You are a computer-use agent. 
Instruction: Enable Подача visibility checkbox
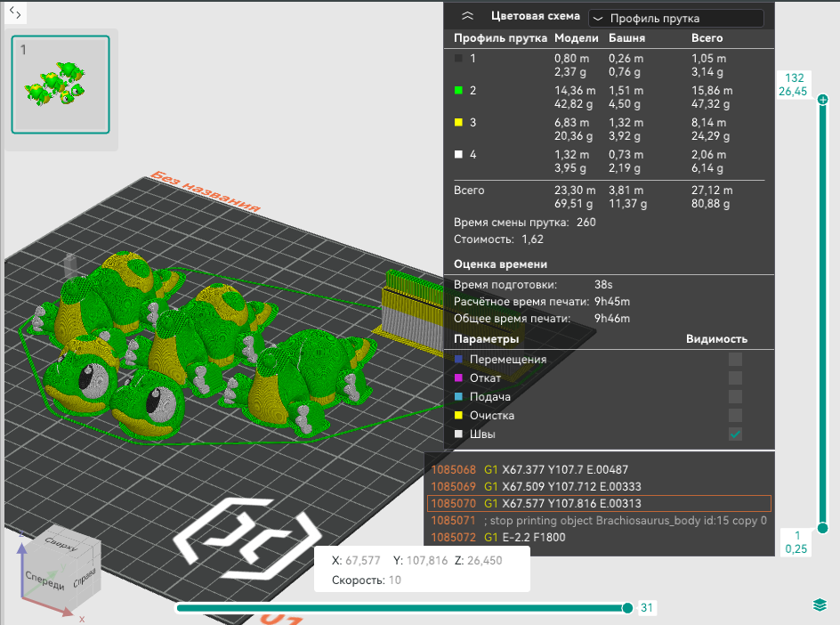coord(735,397)
